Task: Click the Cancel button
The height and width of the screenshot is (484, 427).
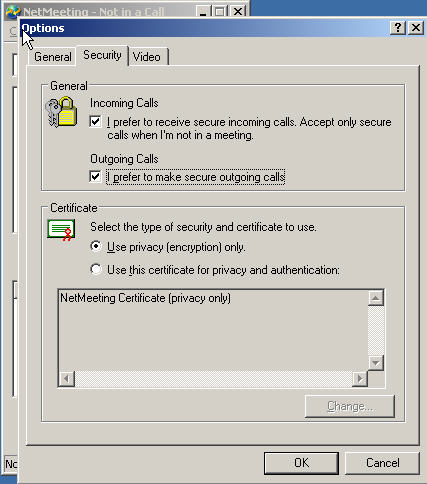Action: (x=382, y=463)
